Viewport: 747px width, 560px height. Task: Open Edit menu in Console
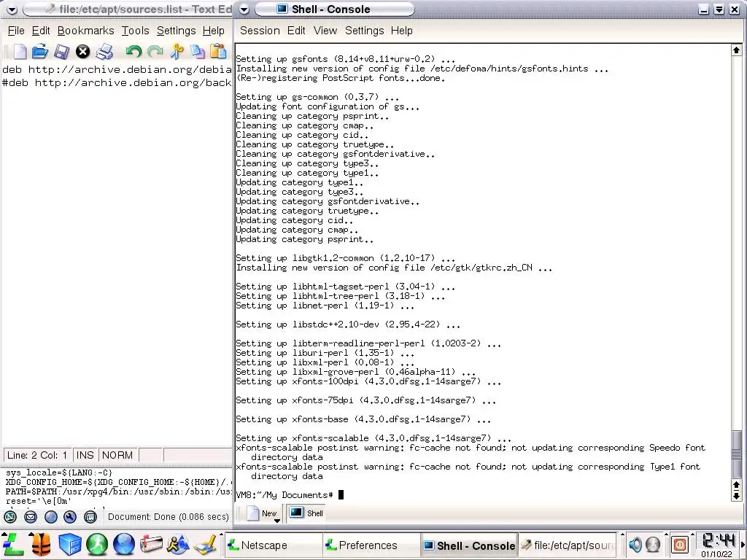pos(296,31)
